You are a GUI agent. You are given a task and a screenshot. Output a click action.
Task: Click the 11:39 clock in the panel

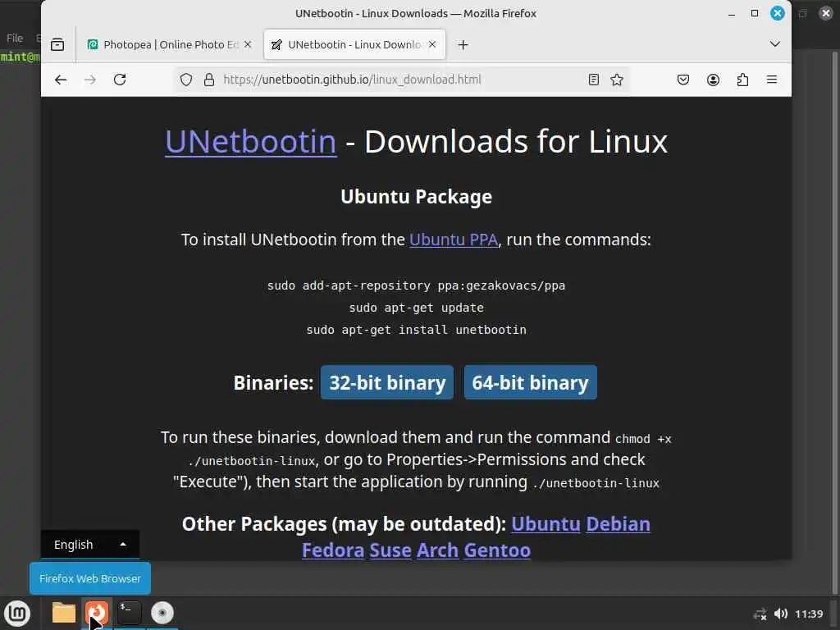(x=808, y=614)
